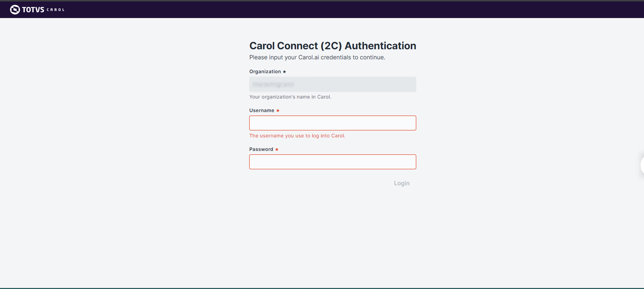Click the required asterisk beside Organization

(285, 71)
